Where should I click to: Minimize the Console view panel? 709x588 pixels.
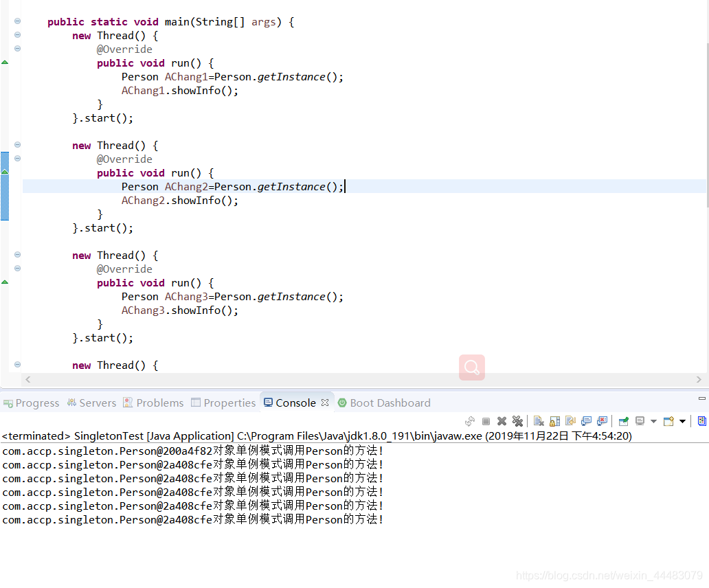pyautogui.click(x=701, y=398)
